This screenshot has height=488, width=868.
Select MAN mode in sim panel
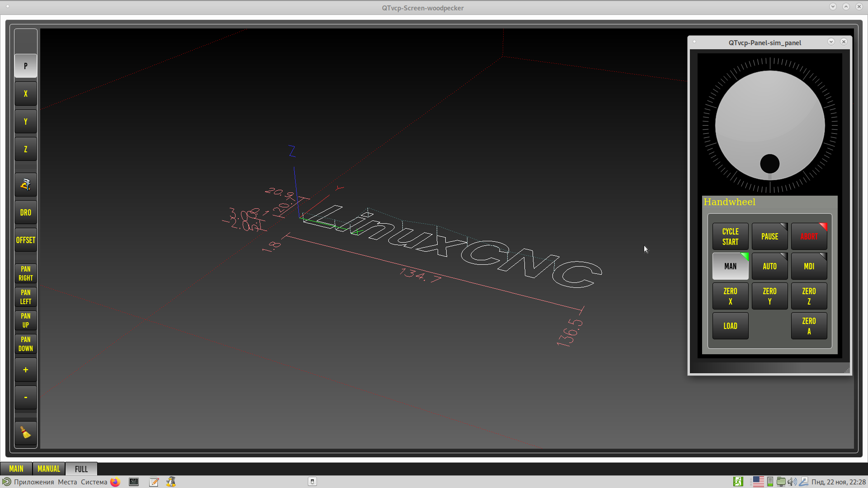731,266
